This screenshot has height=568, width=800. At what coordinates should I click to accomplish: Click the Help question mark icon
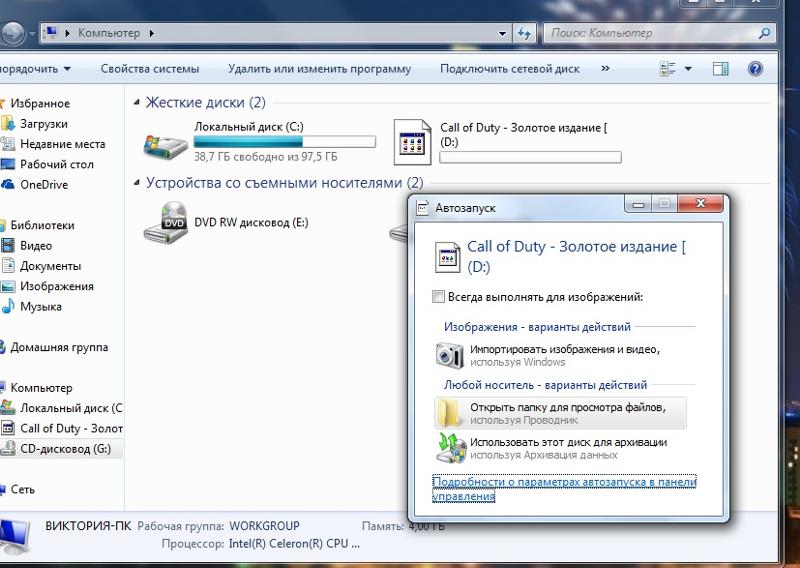tap(755, 68)
